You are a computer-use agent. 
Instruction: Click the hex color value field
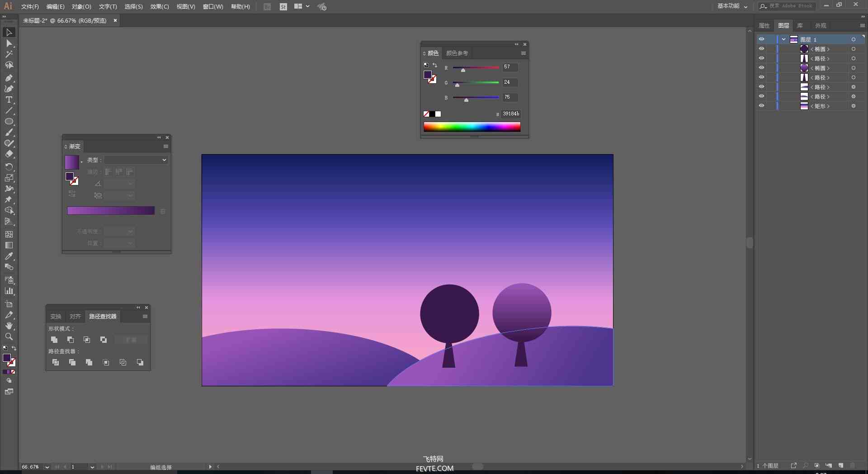[x=510, y=114]
